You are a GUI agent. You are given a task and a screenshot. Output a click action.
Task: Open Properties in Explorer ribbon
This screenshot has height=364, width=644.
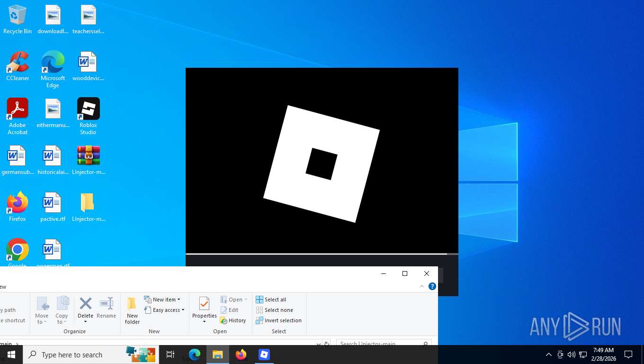pos(205,307)
